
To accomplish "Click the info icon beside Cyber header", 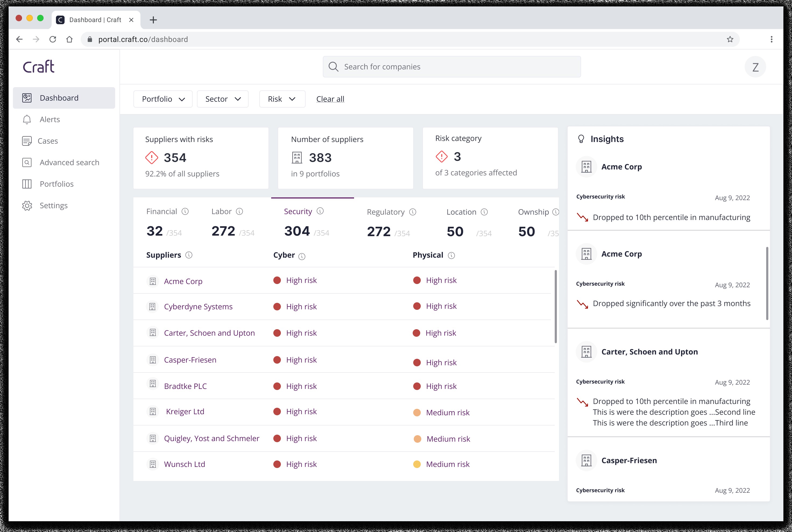I will pyautogui.click(x=302, y=257).
